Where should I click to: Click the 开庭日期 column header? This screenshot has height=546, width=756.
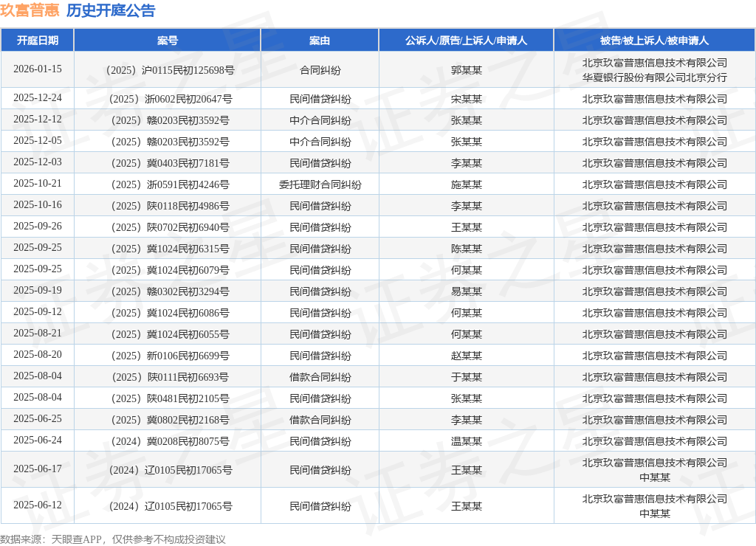pos(37,41)
